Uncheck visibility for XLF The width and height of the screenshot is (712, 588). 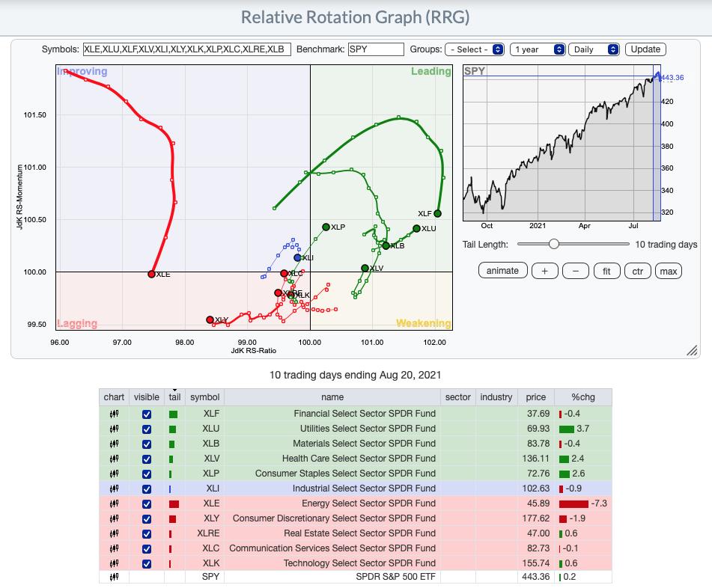(x=147, y=414)
